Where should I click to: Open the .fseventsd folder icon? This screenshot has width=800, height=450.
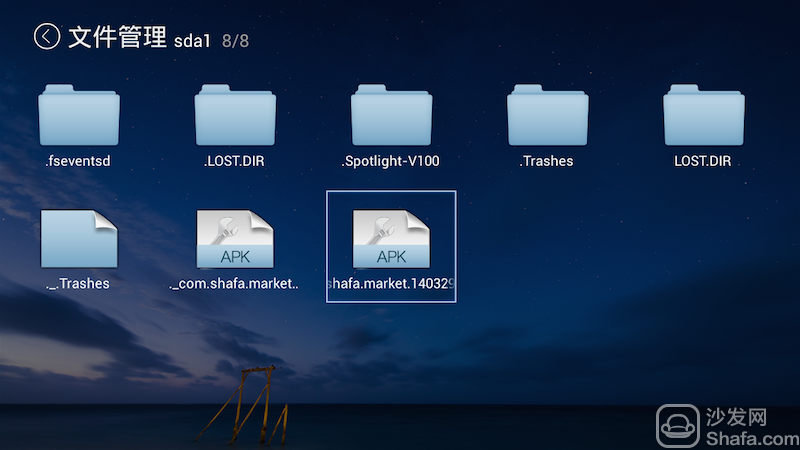(79, 115)
